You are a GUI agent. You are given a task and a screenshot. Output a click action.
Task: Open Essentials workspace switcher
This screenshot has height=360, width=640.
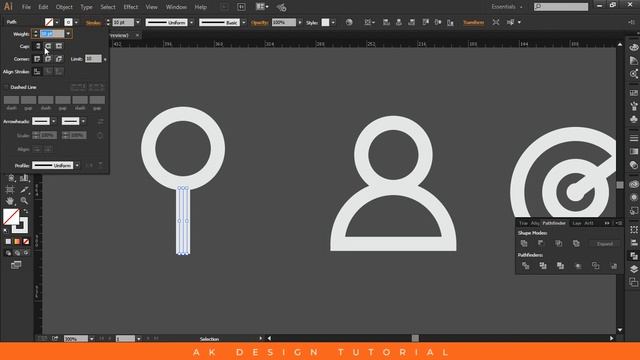[x=507, y=7]
